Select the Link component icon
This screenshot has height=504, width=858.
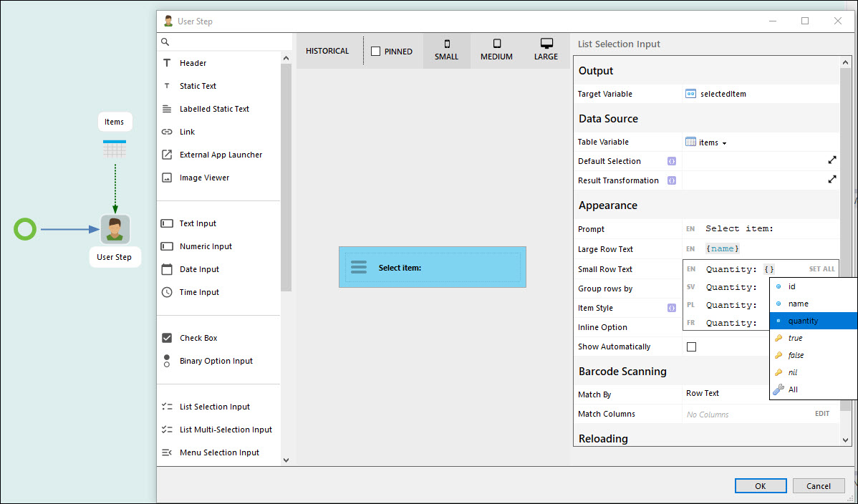point(167,132)
